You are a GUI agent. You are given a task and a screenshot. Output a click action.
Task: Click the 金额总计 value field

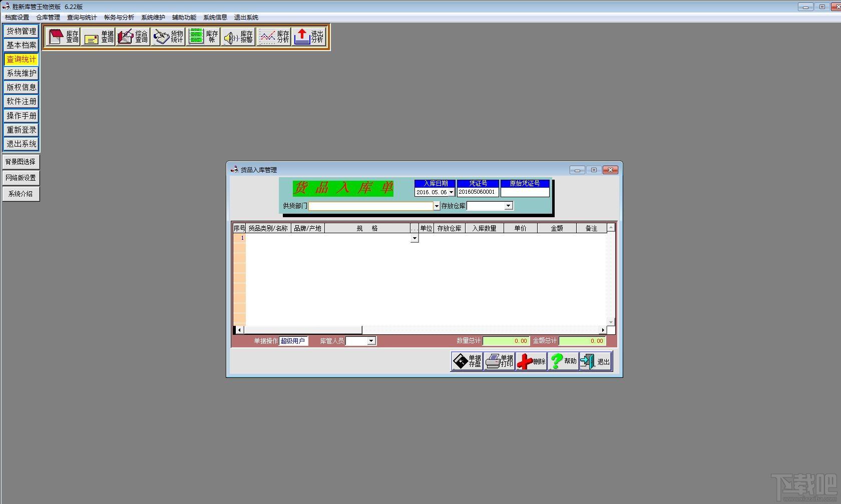coord(582,341)
